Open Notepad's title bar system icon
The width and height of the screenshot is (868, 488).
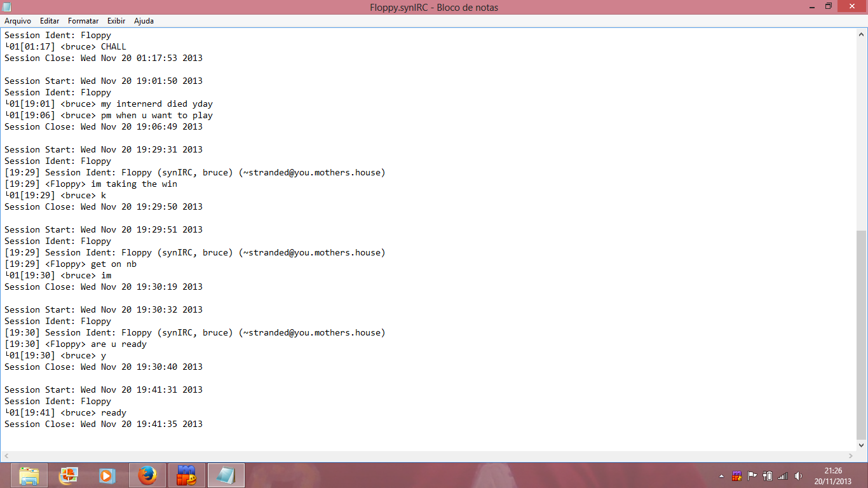(7, 7)
